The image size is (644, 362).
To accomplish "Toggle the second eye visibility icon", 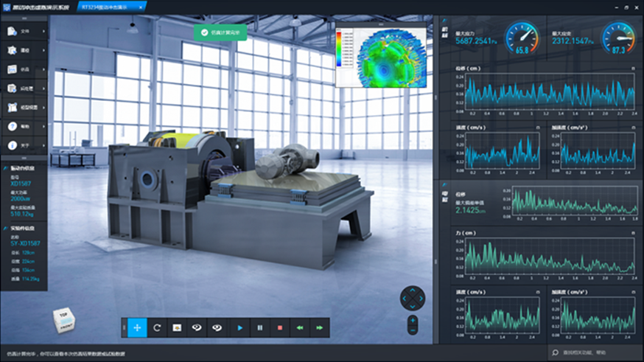I will [x=217, y=327].
